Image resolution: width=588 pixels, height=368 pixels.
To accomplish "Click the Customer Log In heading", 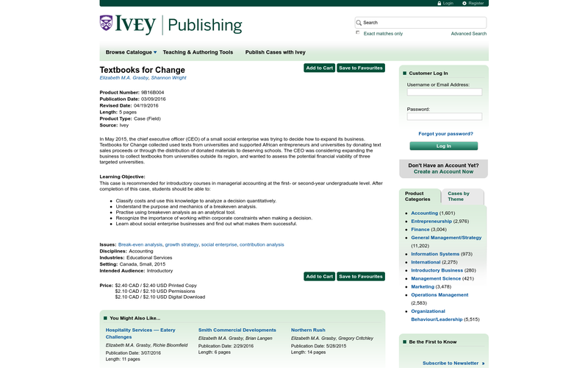I will [x=429, y=74].
